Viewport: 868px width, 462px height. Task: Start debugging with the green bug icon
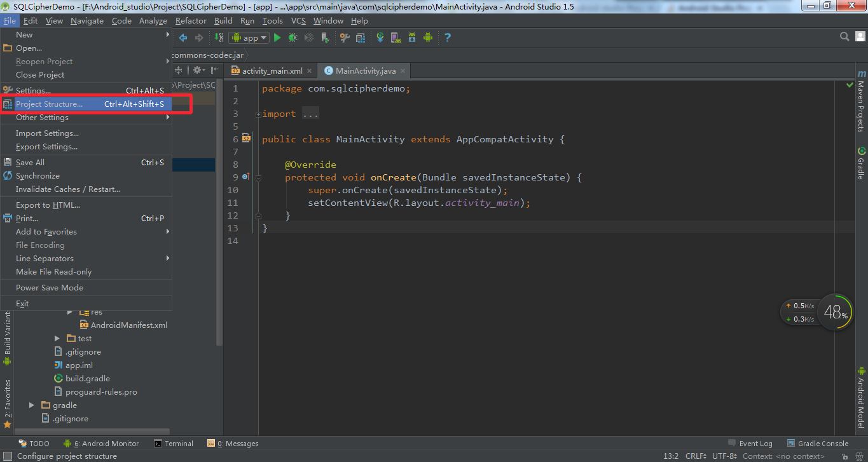click(x=293, y=37)
